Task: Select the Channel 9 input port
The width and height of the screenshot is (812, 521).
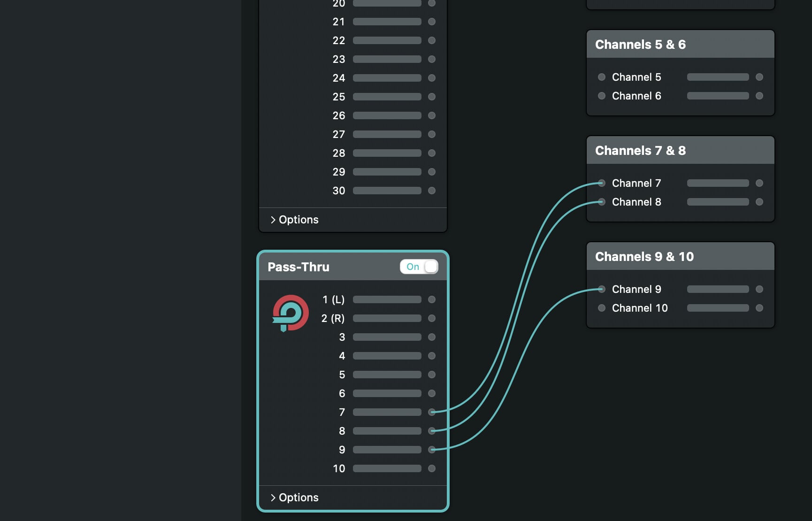Action: click(602, 289)
